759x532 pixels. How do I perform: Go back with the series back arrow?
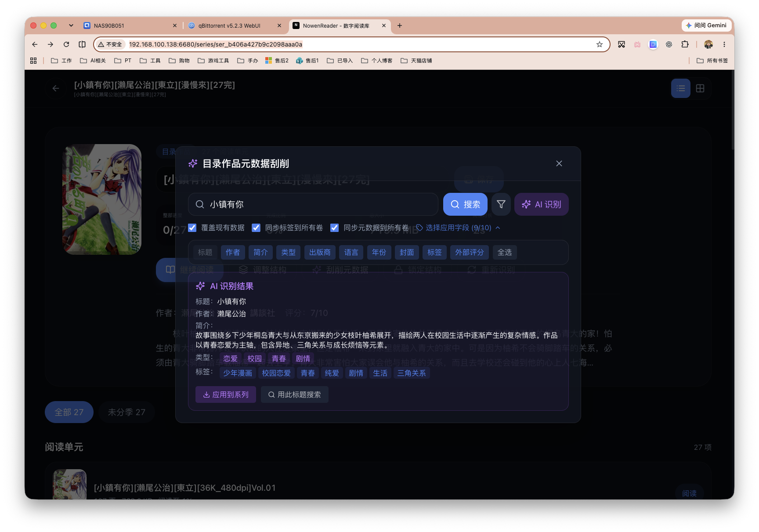[x=56, y=88]
